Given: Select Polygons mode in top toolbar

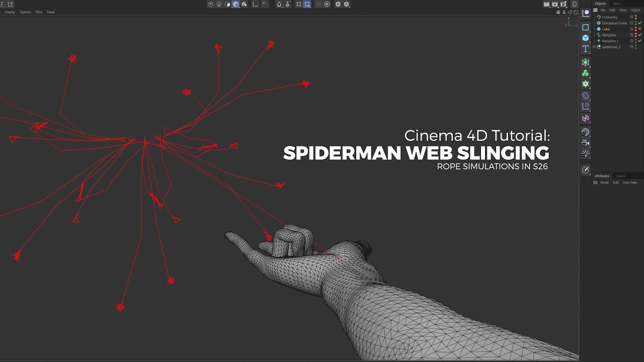Looking at the screenshot, I should pyautogui.click(x=227, y=4).
